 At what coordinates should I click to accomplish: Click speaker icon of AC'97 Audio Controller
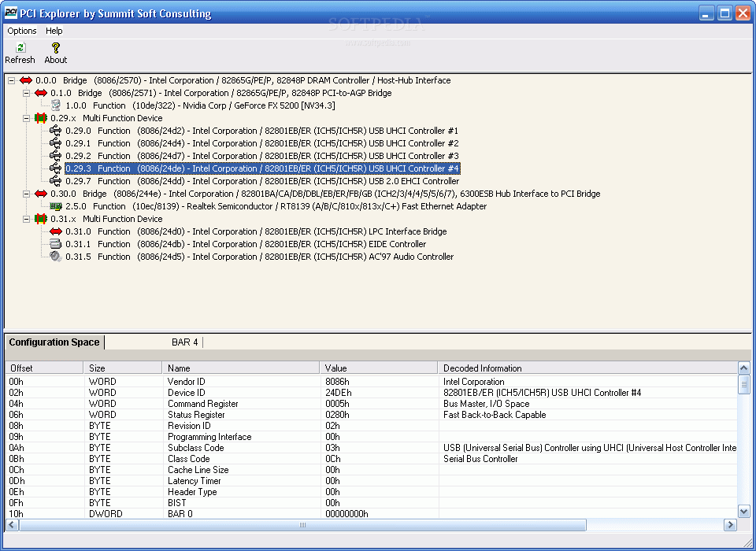56,257
